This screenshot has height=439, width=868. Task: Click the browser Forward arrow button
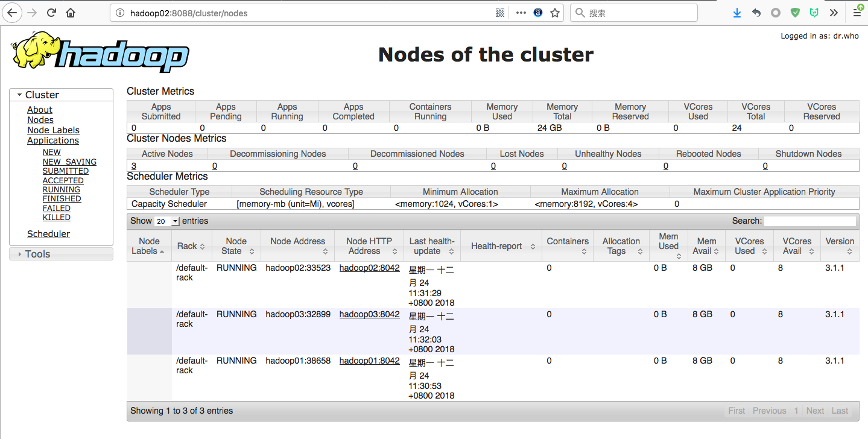[32, 13]
